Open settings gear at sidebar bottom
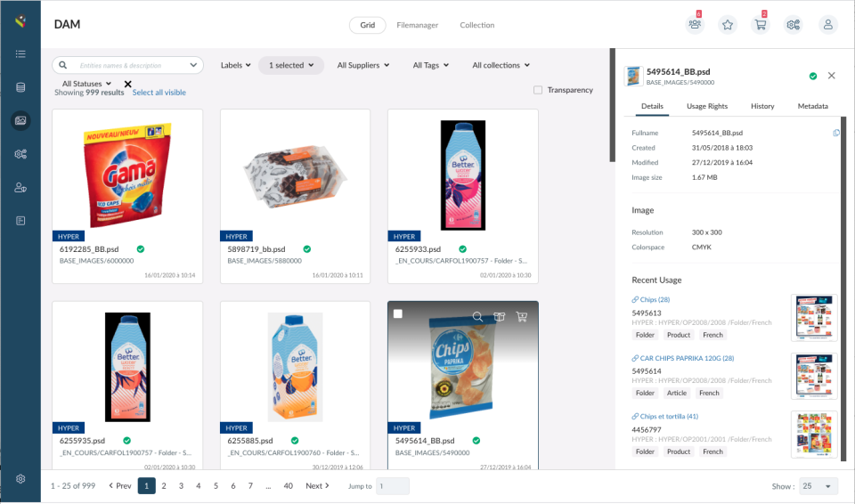Screen dimensions: 855x504 coord(20,479)
